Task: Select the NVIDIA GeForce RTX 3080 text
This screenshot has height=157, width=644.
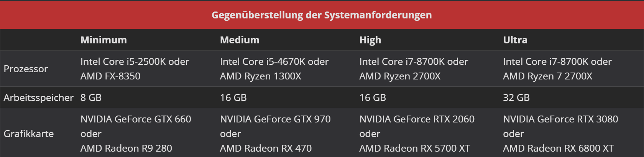Action: click(560, 119)
